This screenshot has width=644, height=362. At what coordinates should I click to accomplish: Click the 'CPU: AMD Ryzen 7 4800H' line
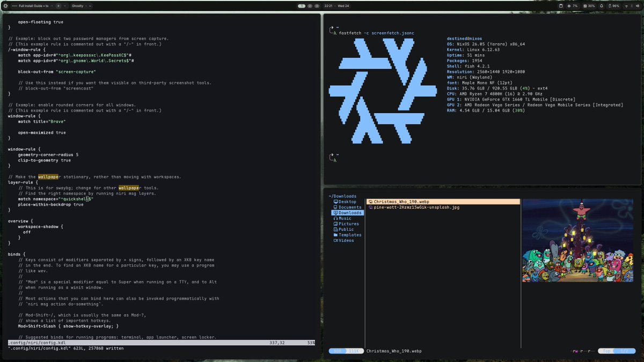pos(494,93)
